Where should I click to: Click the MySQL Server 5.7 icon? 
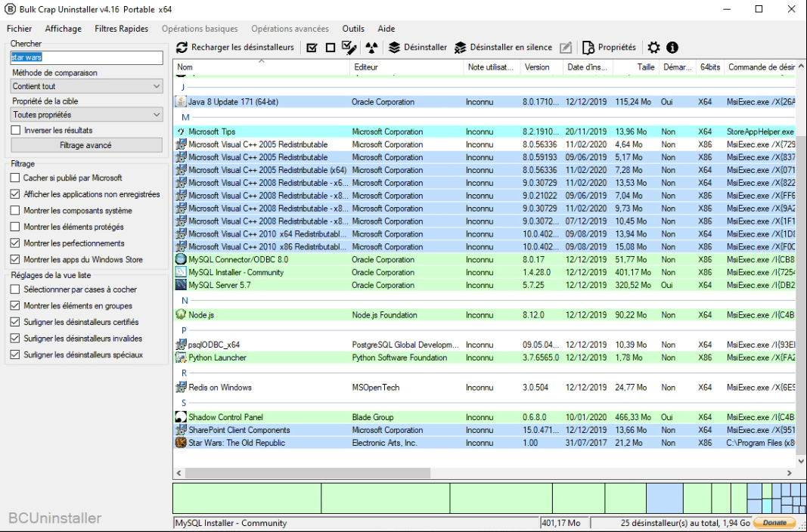tap(181, 286)
